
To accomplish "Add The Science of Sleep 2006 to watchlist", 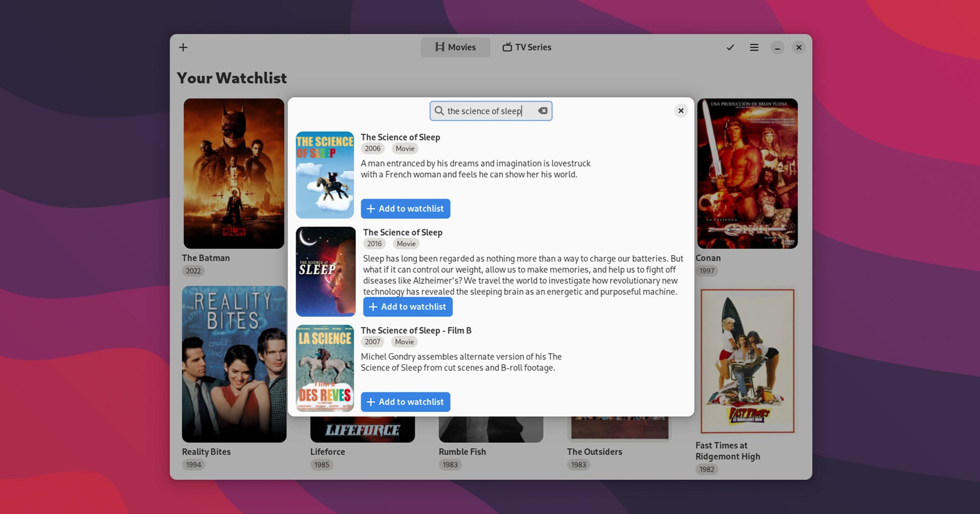I will (405, 209).
